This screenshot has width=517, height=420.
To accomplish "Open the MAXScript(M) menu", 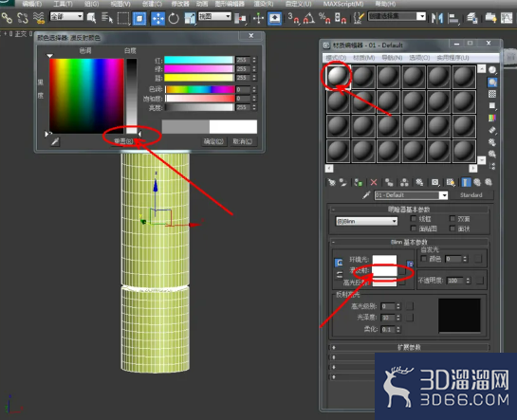I will (343, 4).
